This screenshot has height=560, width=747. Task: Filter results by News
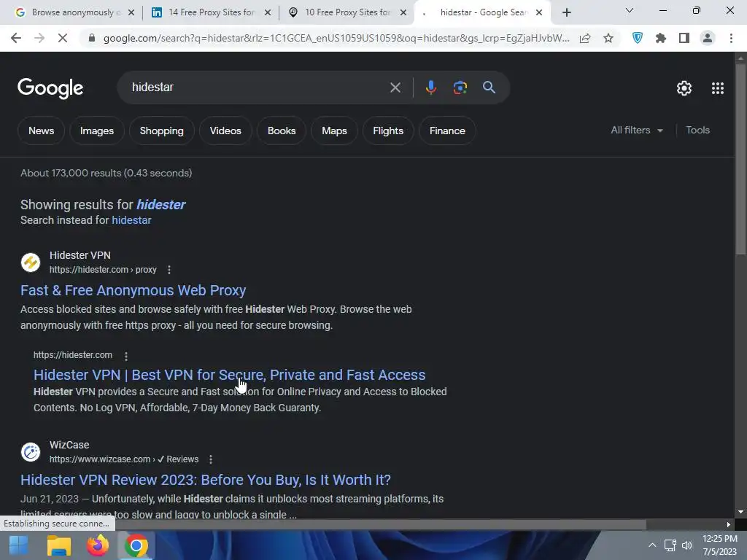(41, 131)
